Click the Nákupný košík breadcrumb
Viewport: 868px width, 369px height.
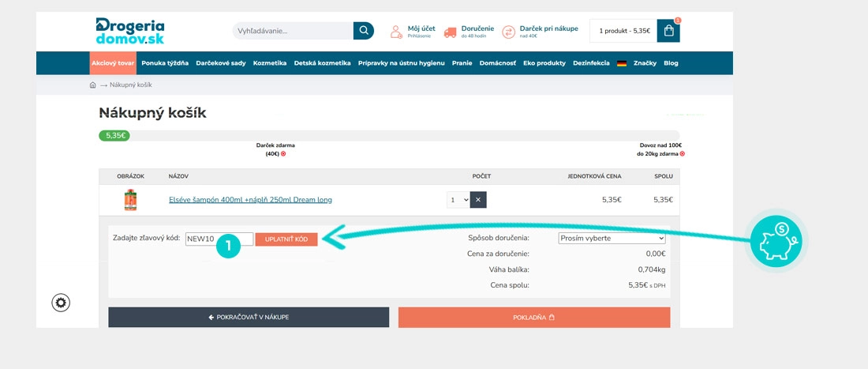coord(131,85)
